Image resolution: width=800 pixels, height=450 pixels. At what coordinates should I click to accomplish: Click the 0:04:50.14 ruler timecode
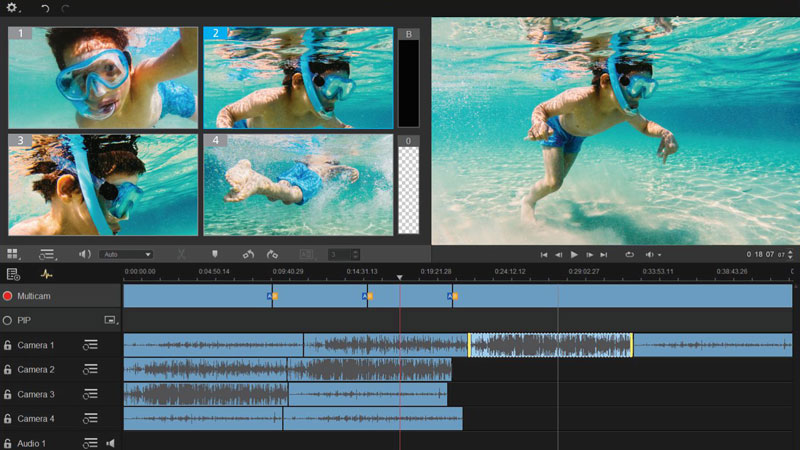point(214,271)
